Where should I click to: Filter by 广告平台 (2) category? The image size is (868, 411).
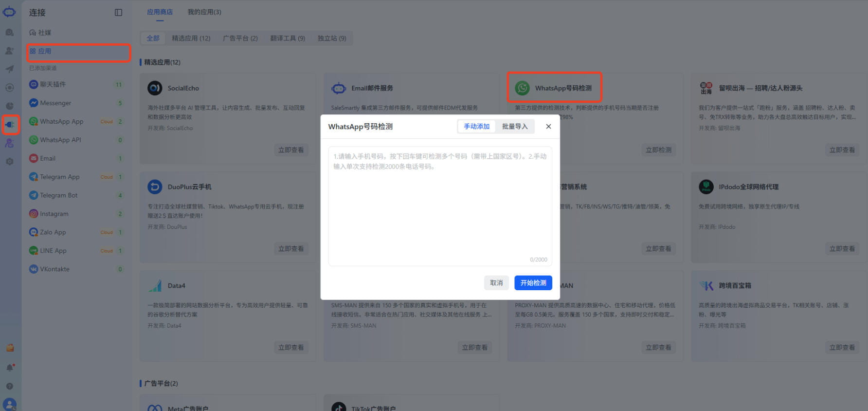pos(240,38)
